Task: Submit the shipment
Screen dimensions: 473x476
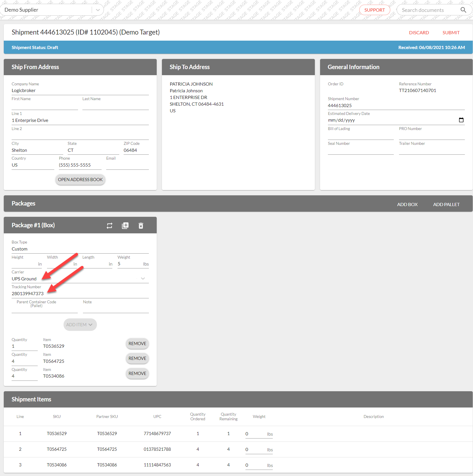Action: pyautogui.click(x=451, y=33)
